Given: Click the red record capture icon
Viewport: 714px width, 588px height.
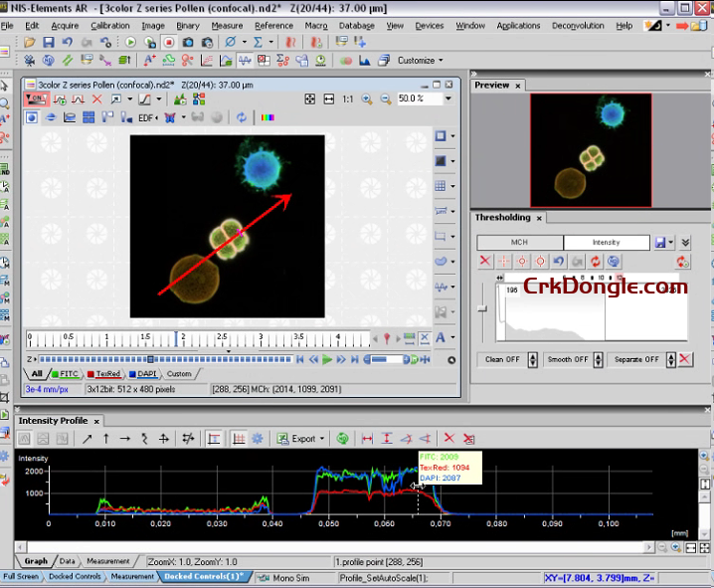Looking at the screenshot, I should pyautogui.click(x=169, y=43).
